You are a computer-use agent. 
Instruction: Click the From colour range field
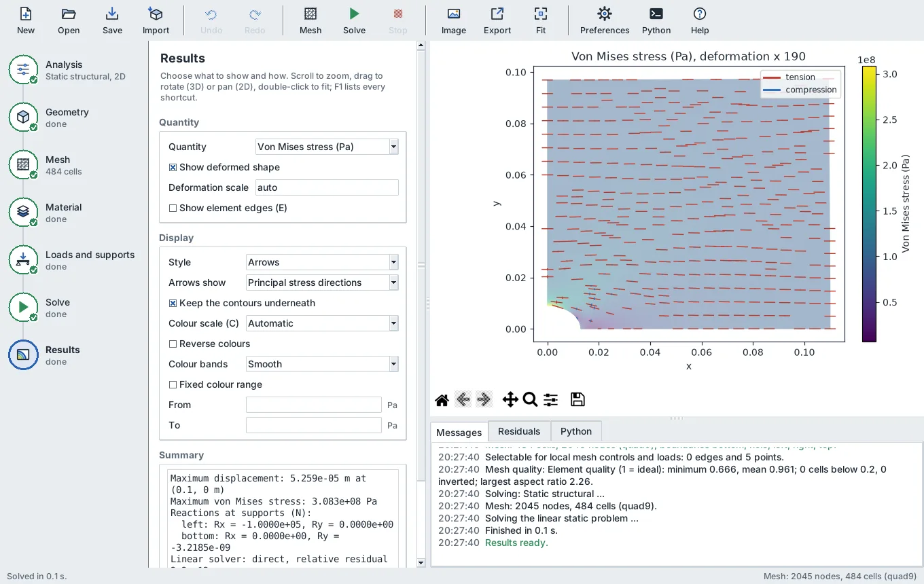pyautogui.click(x=314, y=405)
